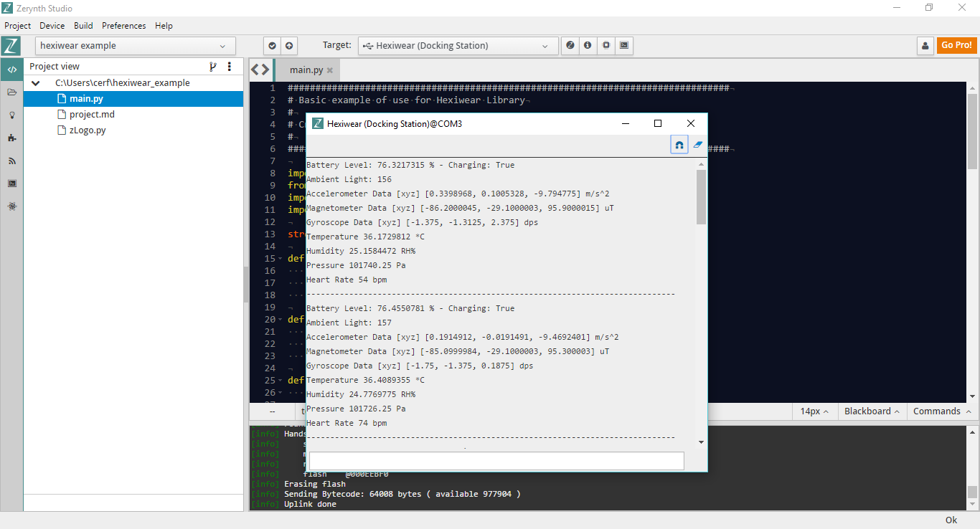Screen dimensions: 980x529
Task: Click the 'Temperature 36.1729812 *C' line
Action: 365,237
